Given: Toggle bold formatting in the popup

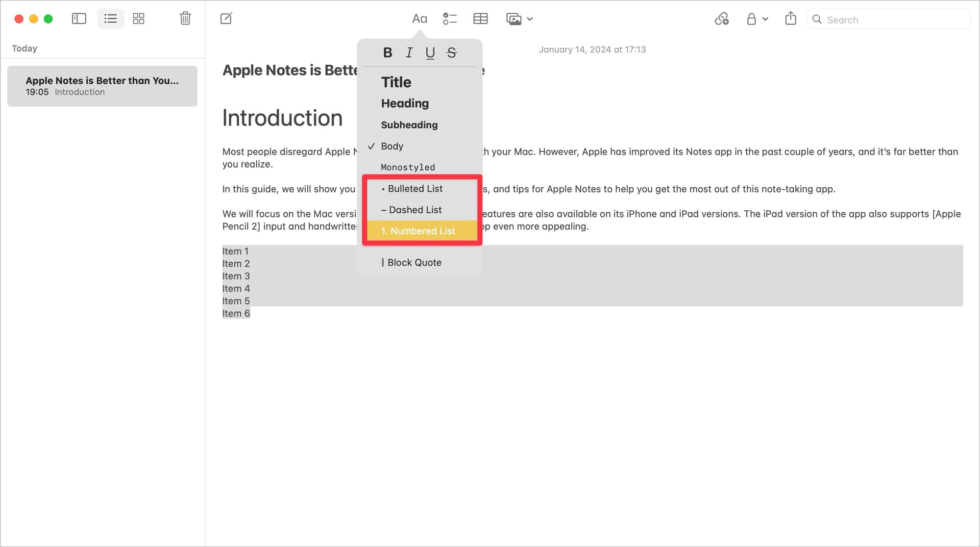Looking at the screenshot, I should point(388,52).
